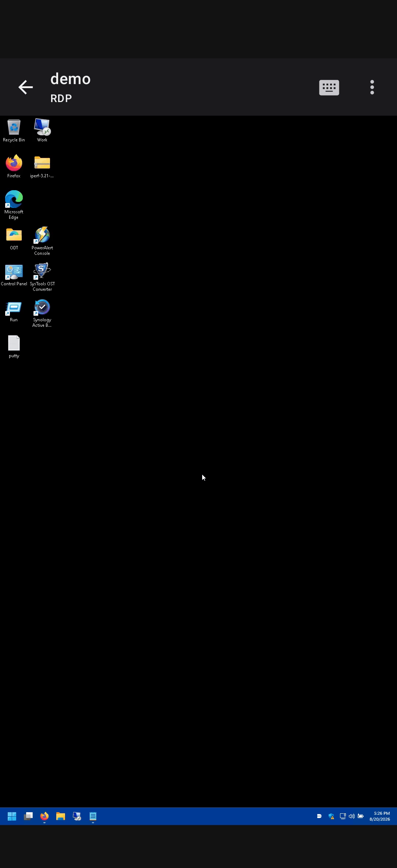Viewport: 397px width, 868px height.
Task: Open Windows Security shield tray icon
Action: pyautogui.click(x=332, y=816)
